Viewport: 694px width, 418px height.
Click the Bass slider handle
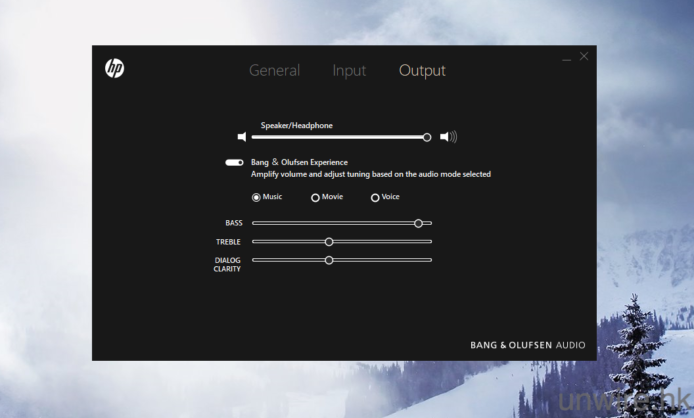coord(418,223)
